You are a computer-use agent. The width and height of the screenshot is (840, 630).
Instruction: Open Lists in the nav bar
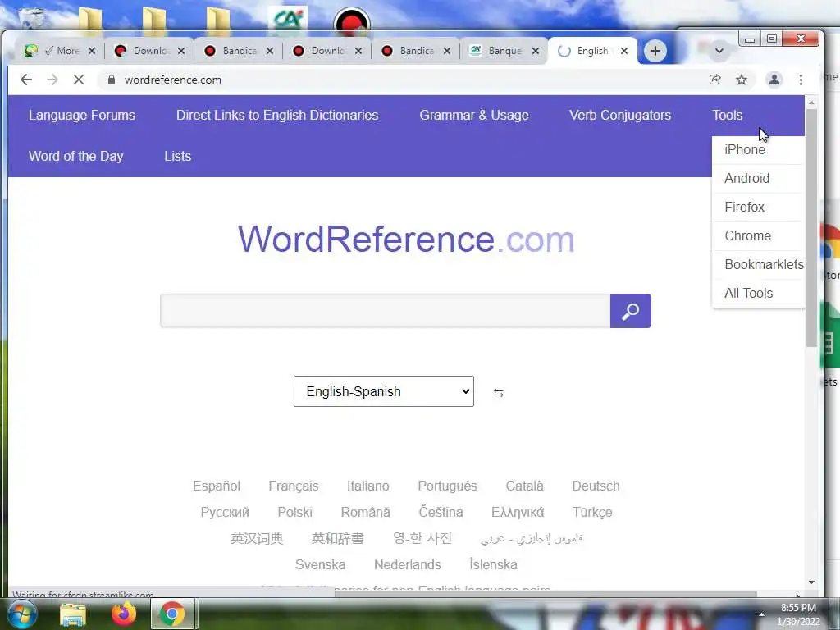pyautogui.click(x=178, y=157)
